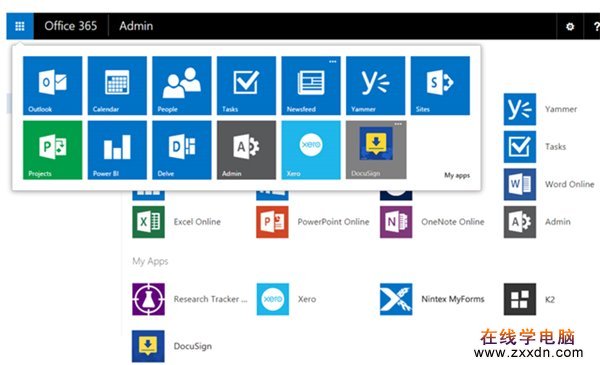Launch Nintex MyForms under My Apps
This screenshot has width=600, height=365.
pyautogui.click(x=432, y=299)
